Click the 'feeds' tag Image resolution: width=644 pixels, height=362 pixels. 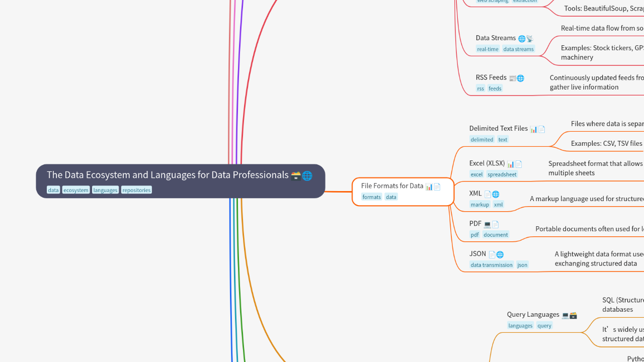tap(495, 88)
